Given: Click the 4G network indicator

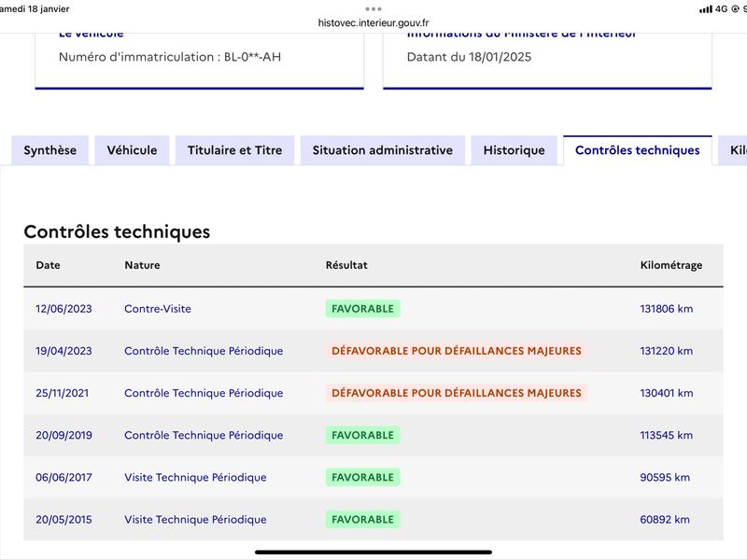Looking at the screenshot, I should tap(721, 9).
